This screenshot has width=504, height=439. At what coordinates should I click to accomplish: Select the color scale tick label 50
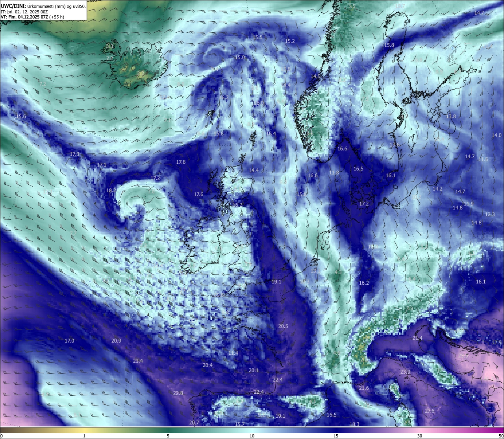pyautogui.click(x=500, y=436)
